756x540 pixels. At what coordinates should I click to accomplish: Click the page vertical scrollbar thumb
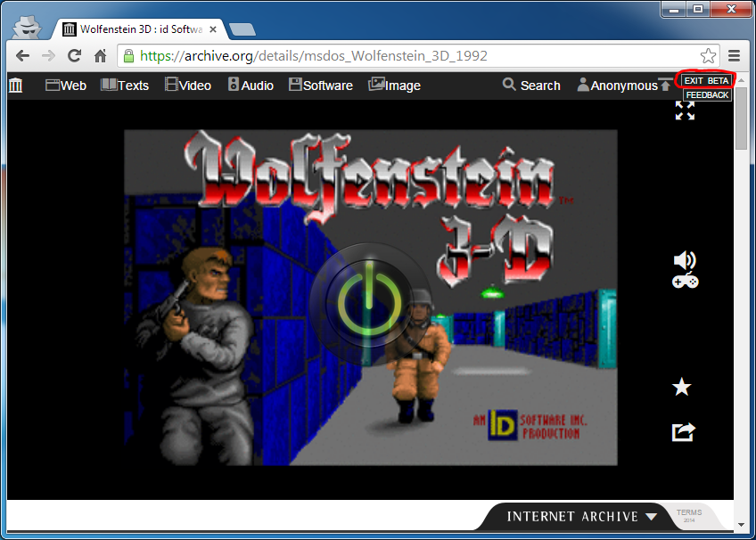pyautogui.click(x=742, y=118)
